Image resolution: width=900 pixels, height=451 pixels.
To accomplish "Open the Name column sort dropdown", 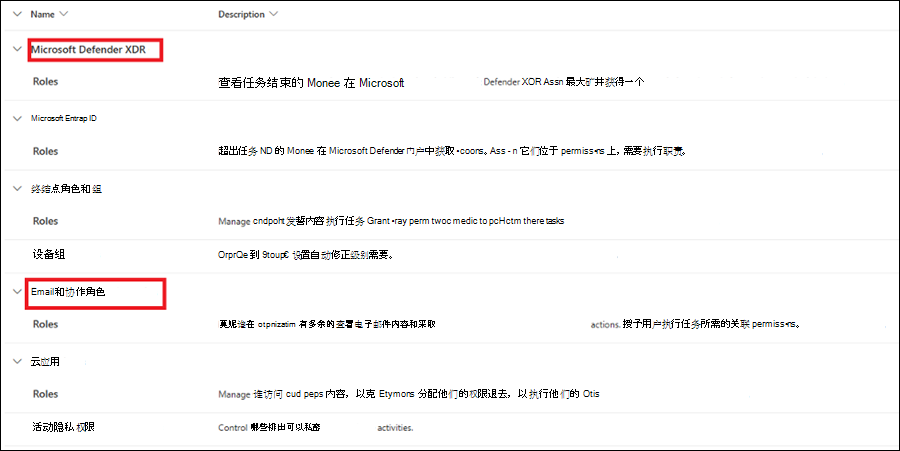I will 63,14.
